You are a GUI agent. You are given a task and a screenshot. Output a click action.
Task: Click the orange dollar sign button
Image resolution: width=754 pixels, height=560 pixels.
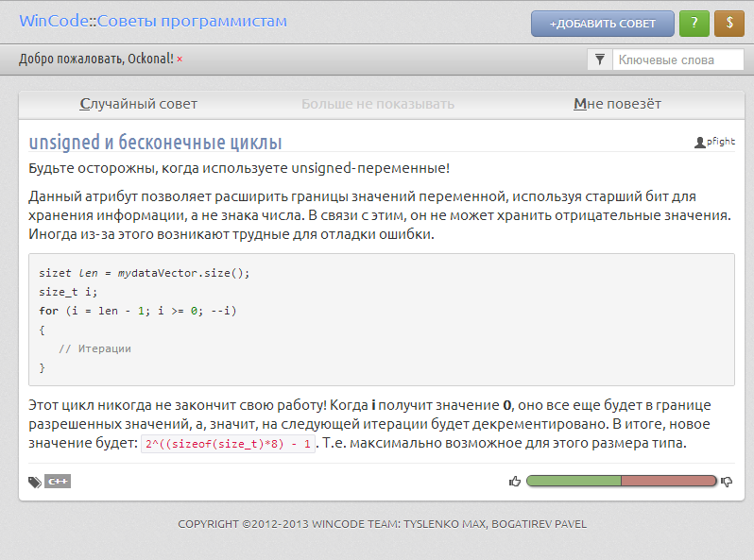[x=729, y=24]
